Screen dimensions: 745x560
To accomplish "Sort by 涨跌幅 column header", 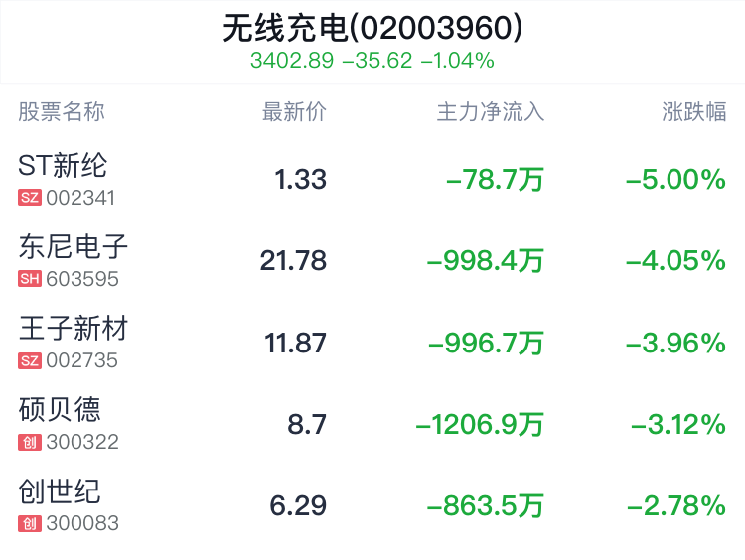I will pos(693,112).
